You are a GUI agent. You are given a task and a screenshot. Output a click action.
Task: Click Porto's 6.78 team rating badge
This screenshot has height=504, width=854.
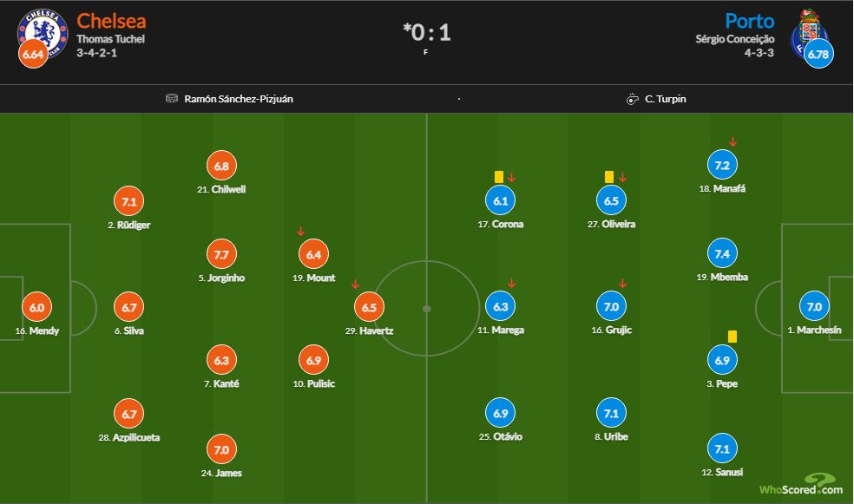[818, 54]
